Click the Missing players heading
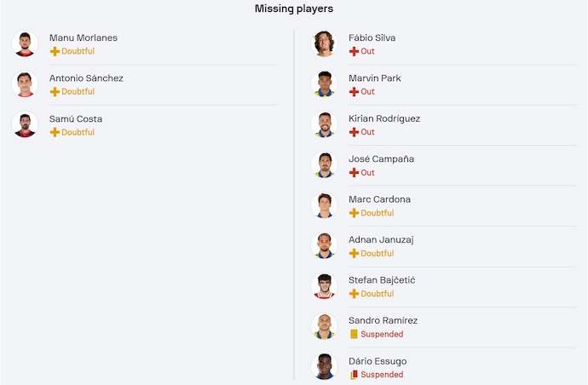Image resolution: width=588 pixels, height=385 pixels. point(294,9)
